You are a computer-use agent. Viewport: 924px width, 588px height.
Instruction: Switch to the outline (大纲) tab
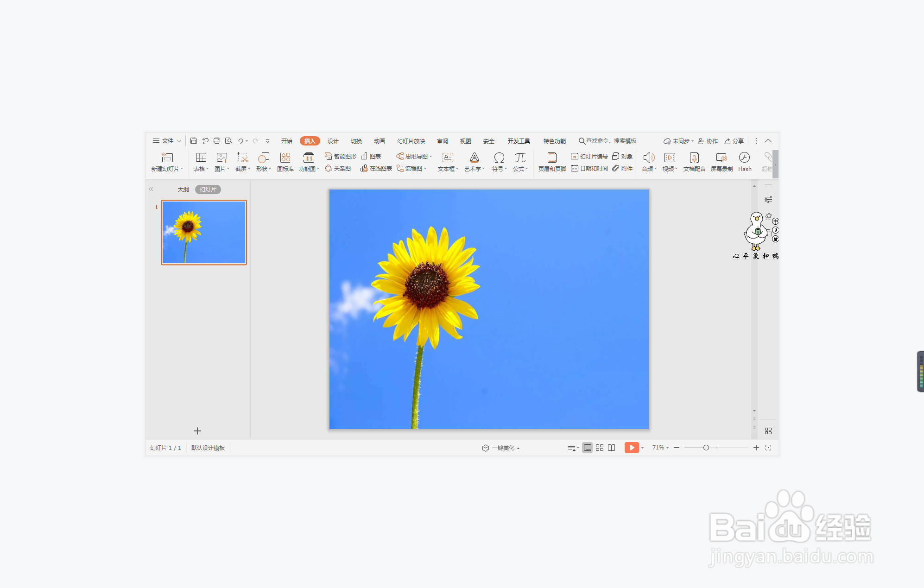(183, 190)
